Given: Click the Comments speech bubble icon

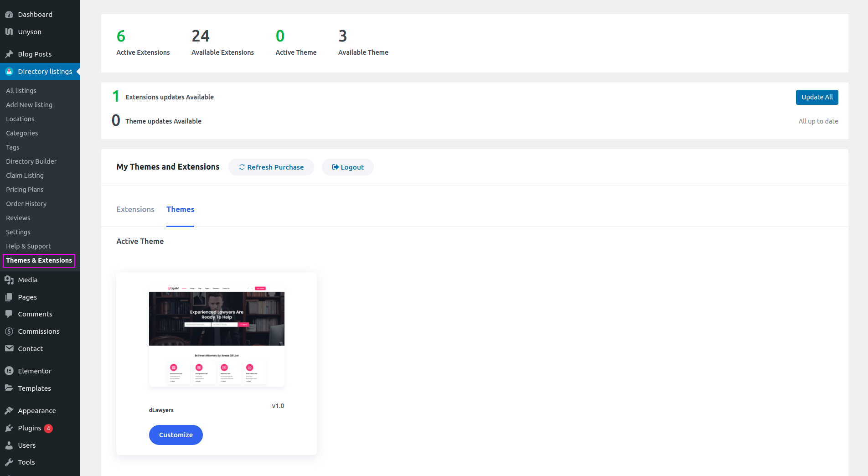Looking at the screenshot, I should click(x=9, y=314).
